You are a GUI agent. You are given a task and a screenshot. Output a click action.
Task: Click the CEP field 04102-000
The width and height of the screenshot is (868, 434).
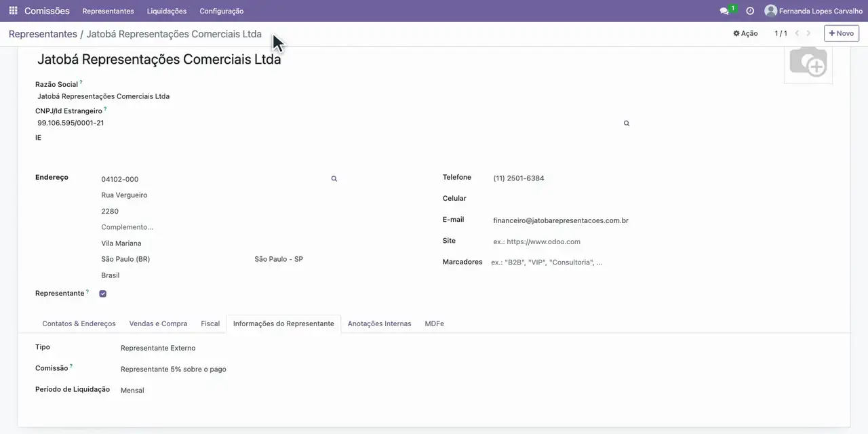click(120, 179)
